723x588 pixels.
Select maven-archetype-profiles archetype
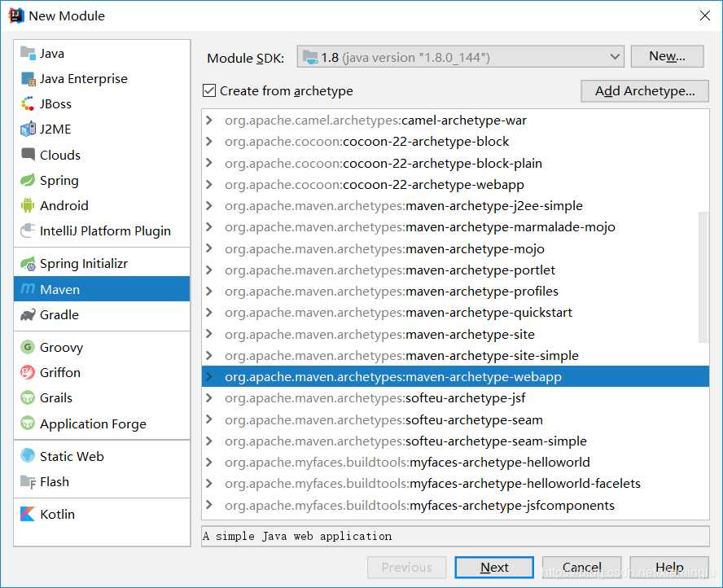point(455,291)
